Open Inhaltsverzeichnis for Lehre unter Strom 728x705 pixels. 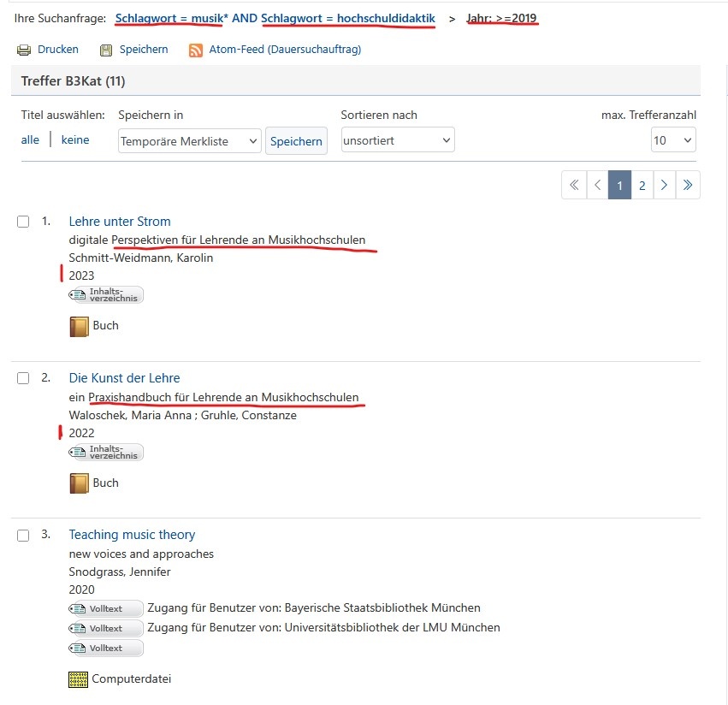(107, 295)
